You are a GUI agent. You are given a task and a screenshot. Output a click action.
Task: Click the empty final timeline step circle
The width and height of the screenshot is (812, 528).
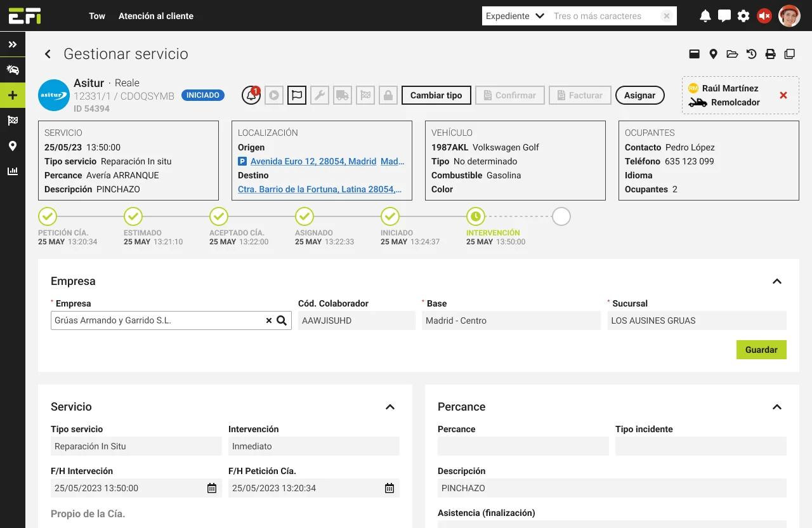pyautogui.click(x=561, y=216)
